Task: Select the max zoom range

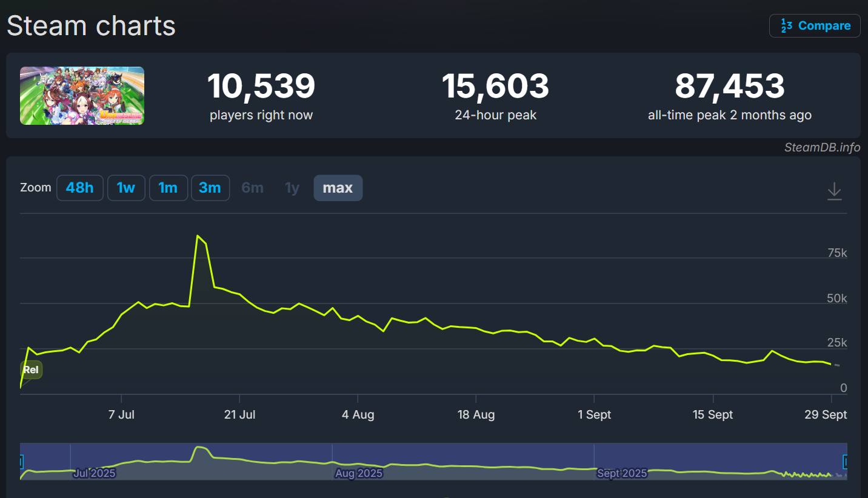Action: pos(338,188)
